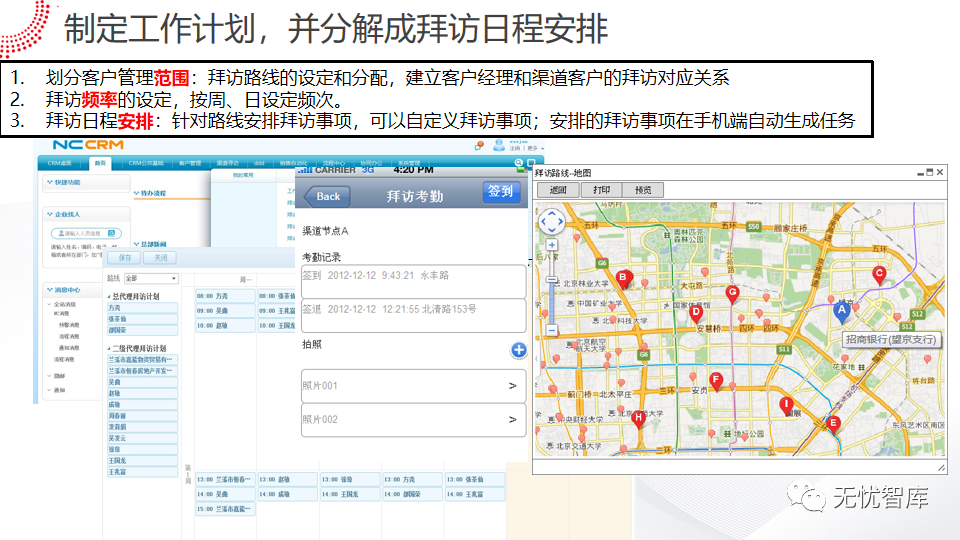960x540 pixels.
Task: Tap the blue plus icon beside 拍照
Action: pos(519,350)
